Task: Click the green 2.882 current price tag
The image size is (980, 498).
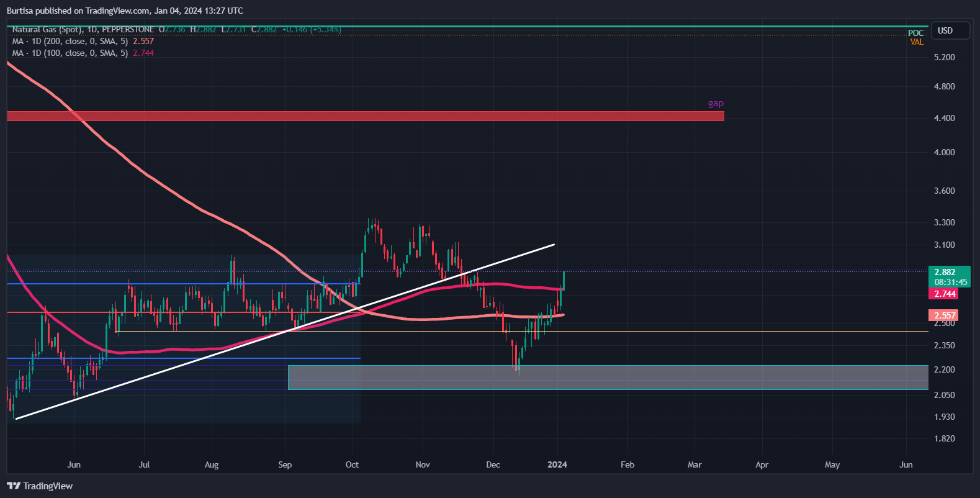Action: click(949, 272)
